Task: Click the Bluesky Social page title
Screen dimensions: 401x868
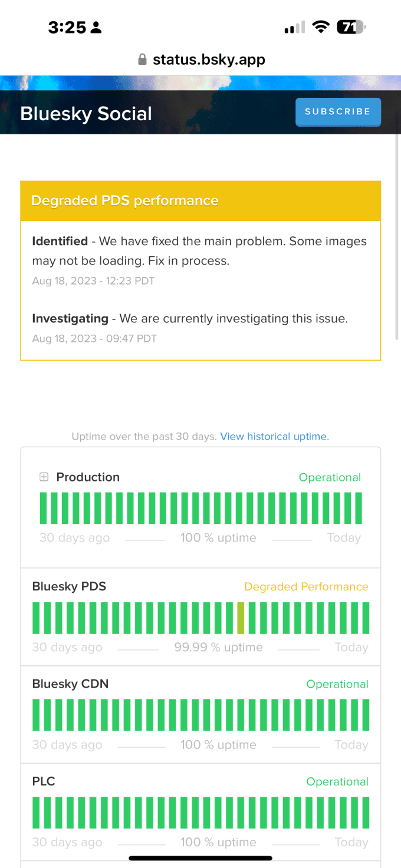Action: pyautogui.click(x=86, y=114)
